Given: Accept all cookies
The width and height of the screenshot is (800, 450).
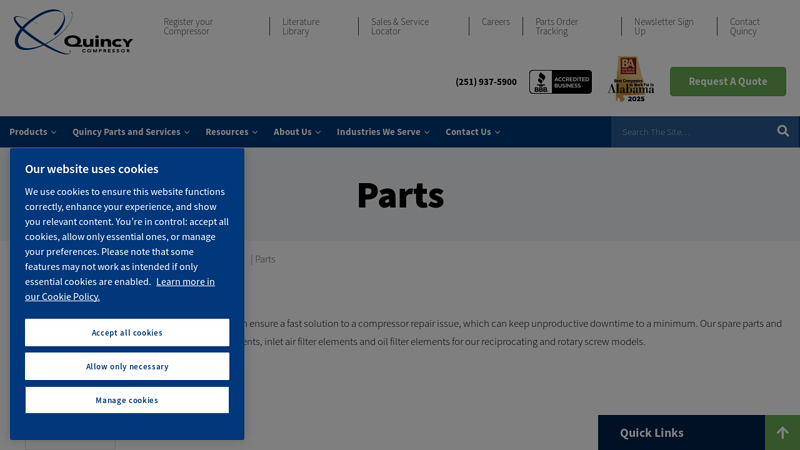Looking at the screenshot, I should click(127, 333).
